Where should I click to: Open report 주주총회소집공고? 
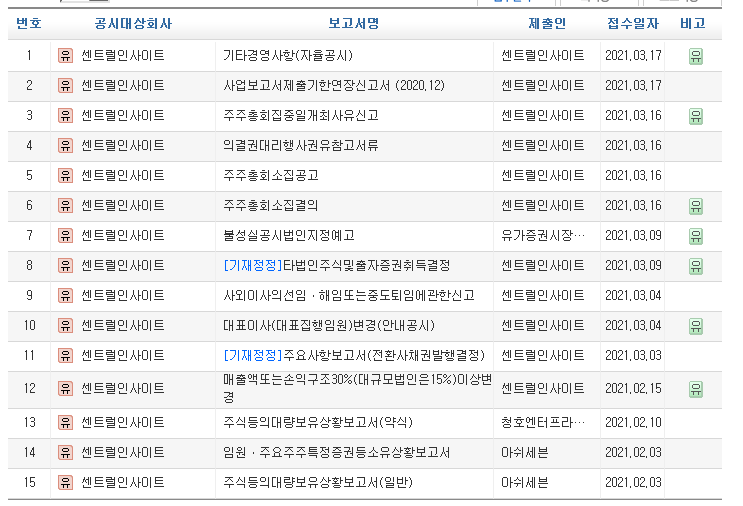tap(271, 176)
